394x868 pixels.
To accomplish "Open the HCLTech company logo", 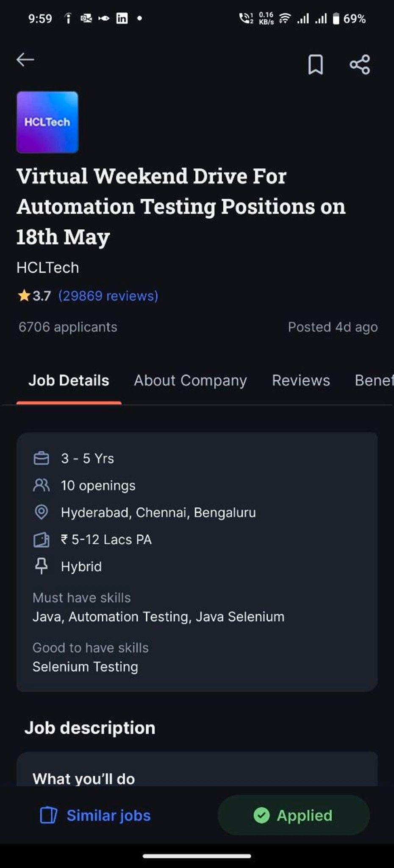I will point(47,122).
